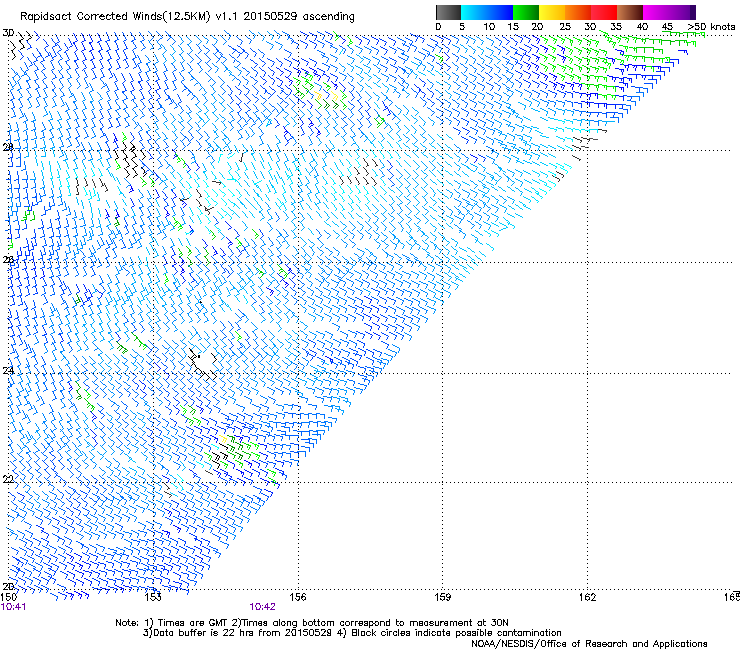Image resolution: width=740 pixels, height=650 pixels.
Task: Click the Rapidscat Corrected Winds title text
Action: tap(187, 16)
